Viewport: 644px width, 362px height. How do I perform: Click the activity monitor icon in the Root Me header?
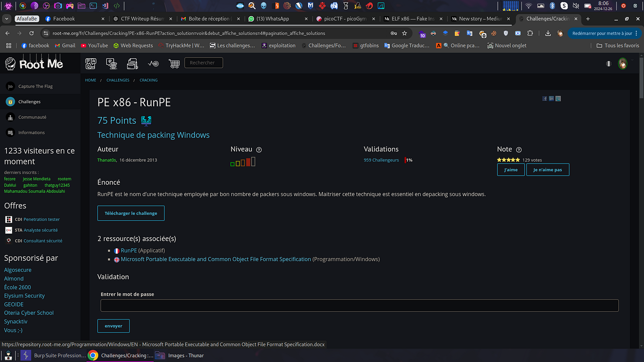point(153,63)
